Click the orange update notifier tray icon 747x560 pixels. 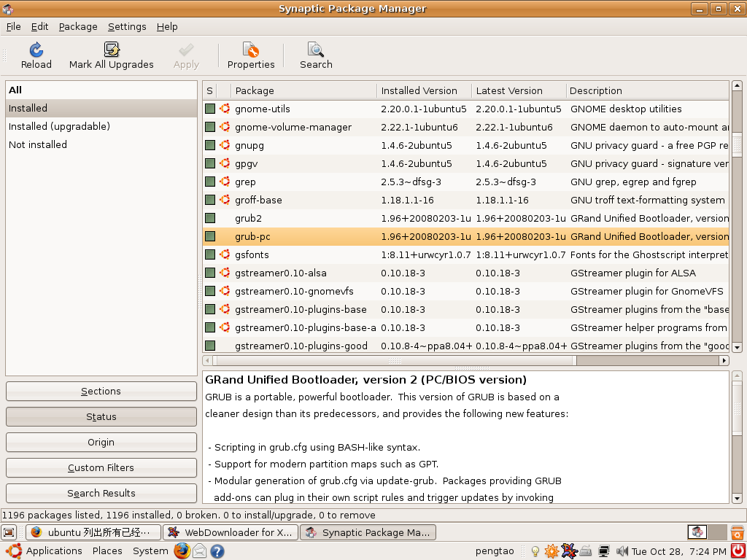coord(551,551)
